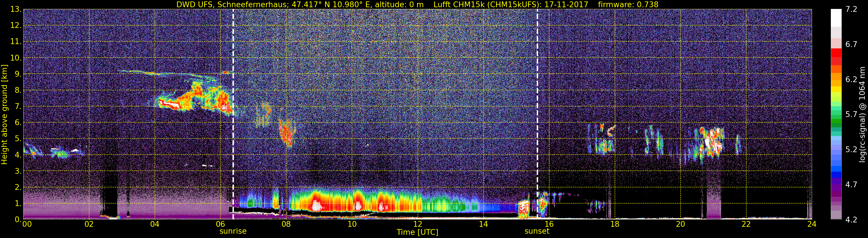Screen dimensions: 868x238
Task: Click the colorbar value label '5.7'
Action: pyautogui.click(x=851, y=115)
